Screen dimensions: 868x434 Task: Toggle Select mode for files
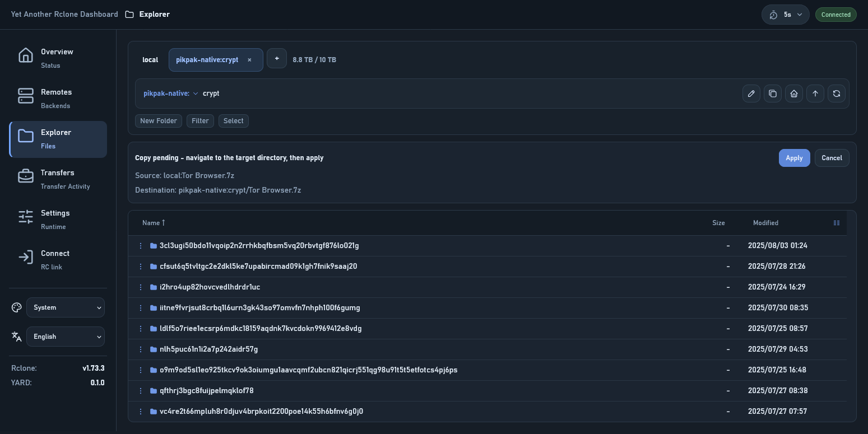[233, 121]
